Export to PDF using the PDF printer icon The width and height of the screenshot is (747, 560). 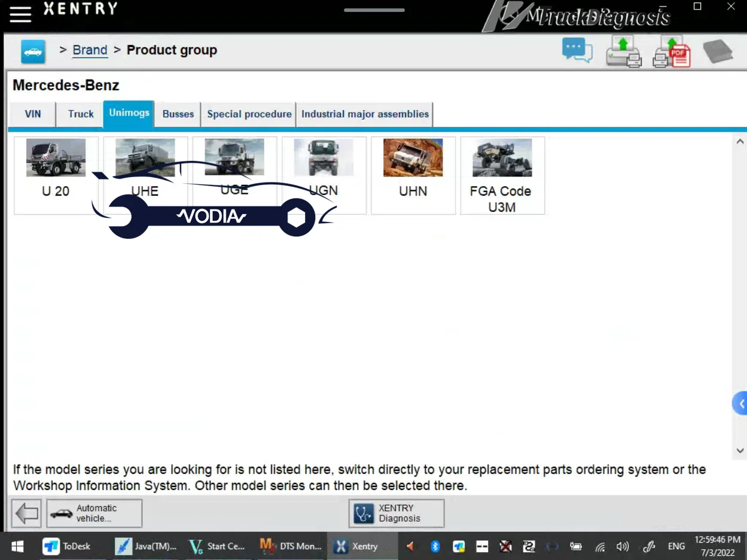click(672, 51)
